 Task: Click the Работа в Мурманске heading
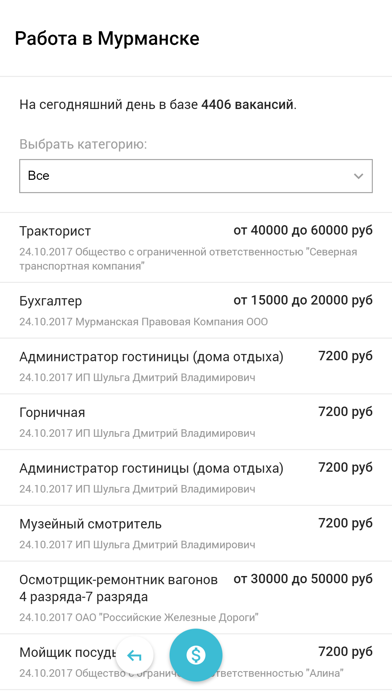107,39
